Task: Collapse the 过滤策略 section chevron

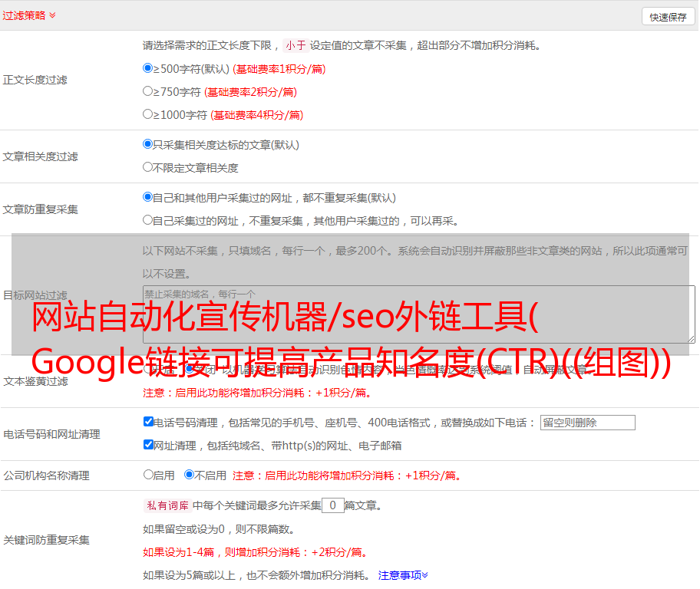Action: (x=52, y=15)
